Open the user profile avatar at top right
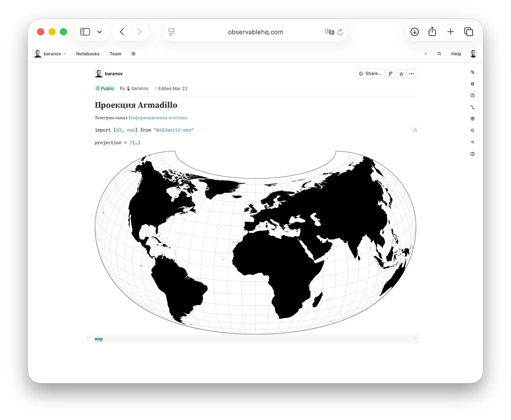 pyautogui.click(x=473, y=54)
